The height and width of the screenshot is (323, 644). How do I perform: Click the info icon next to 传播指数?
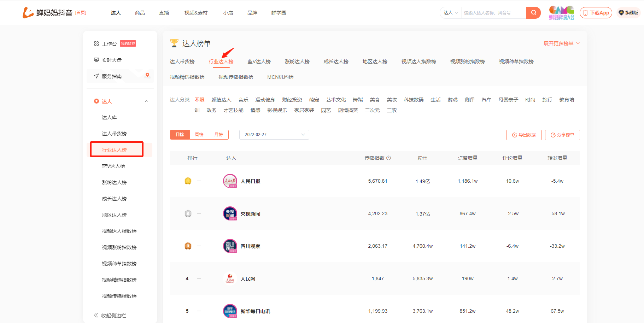[x=388, y=158]
